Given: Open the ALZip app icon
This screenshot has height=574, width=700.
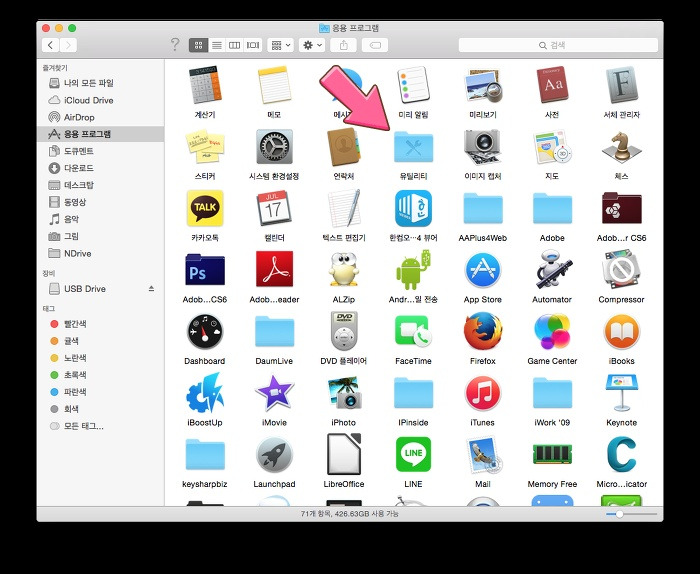Looking at the screenshot, I should [344, 270].
